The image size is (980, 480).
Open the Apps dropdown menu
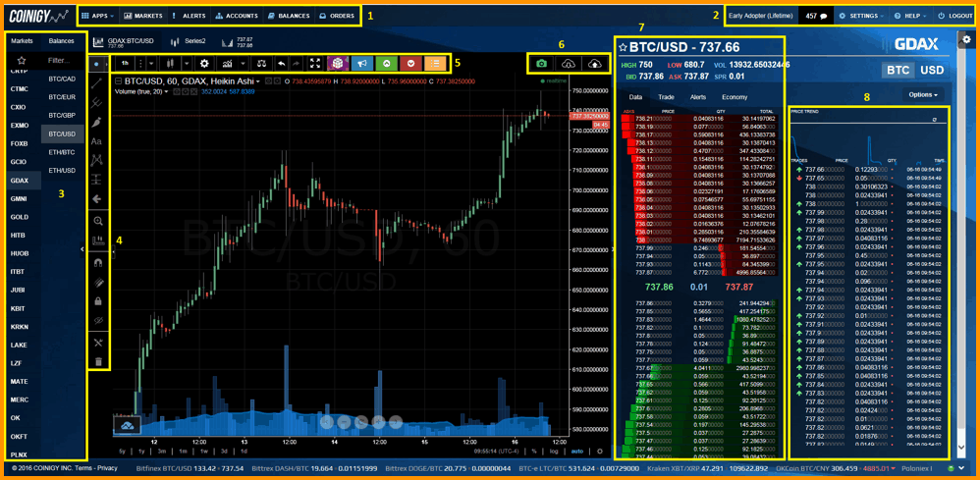pyautogui.click(x=97, y=16)
